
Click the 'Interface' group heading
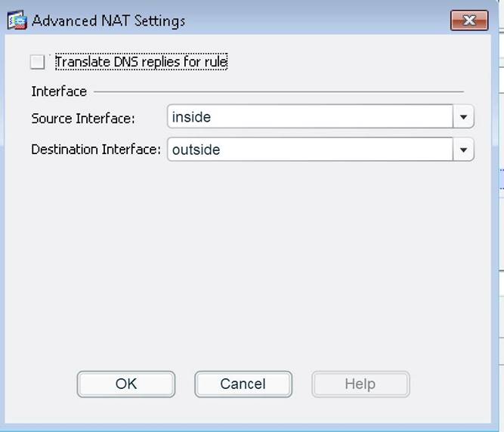coord(59,91)
